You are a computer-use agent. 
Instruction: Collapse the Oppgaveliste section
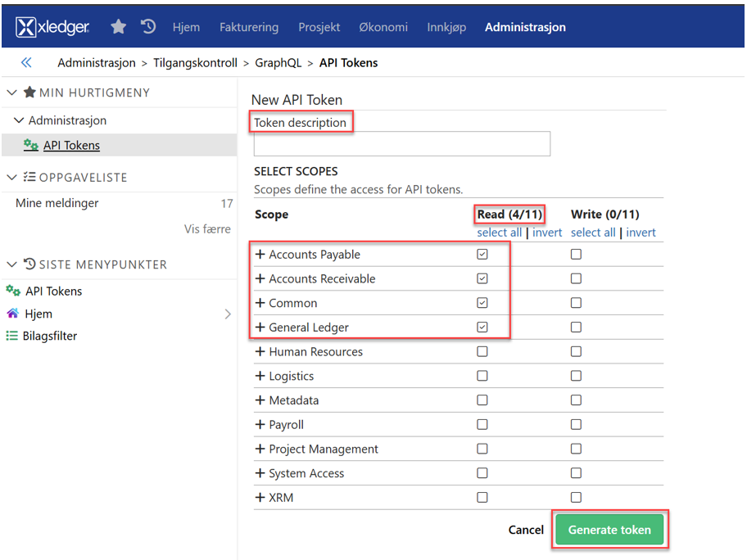click(11, 177)
